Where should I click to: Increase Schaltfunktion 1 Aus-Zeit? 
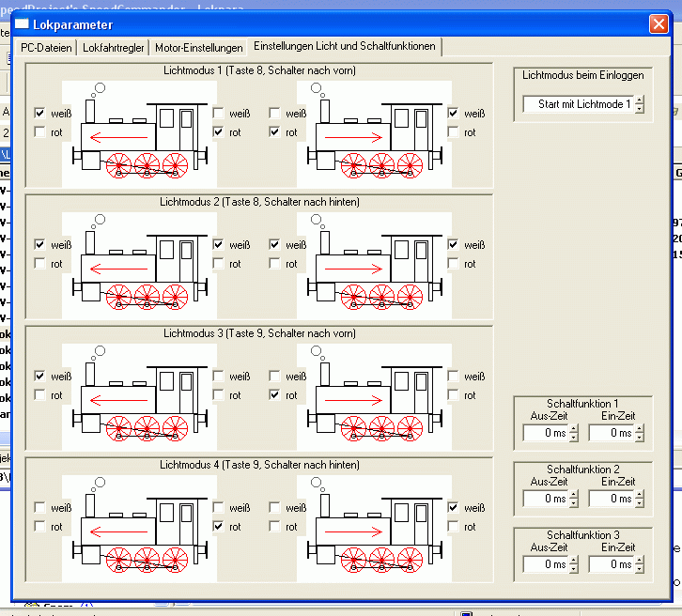click(574, 428)
